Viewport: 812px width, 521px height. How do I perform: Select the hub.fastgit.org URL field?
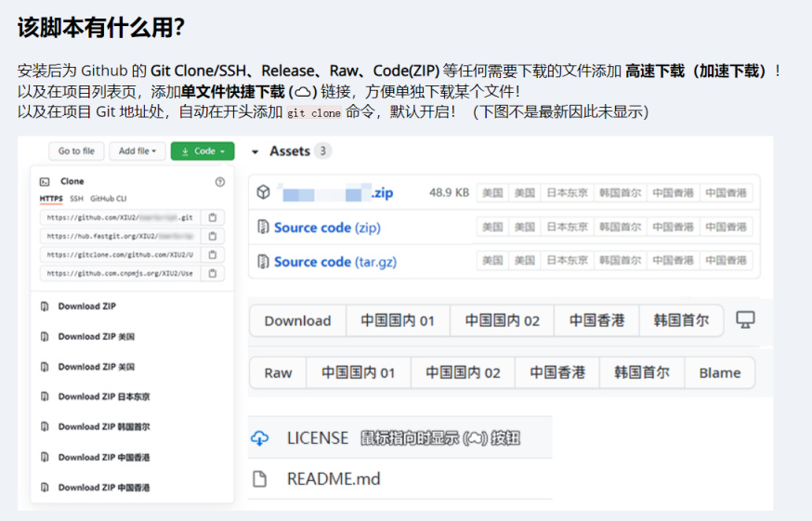[x=120, y=236]
